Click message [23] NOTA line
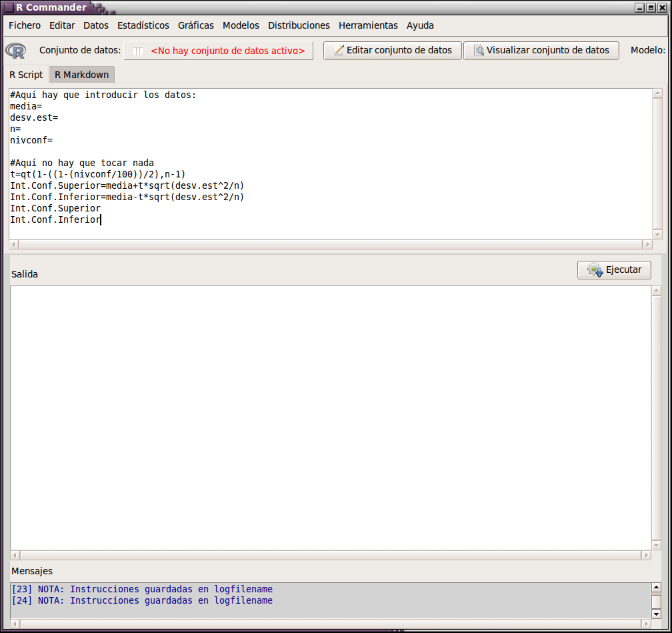Viewport: 672px width, 633px height. [142, 589]
